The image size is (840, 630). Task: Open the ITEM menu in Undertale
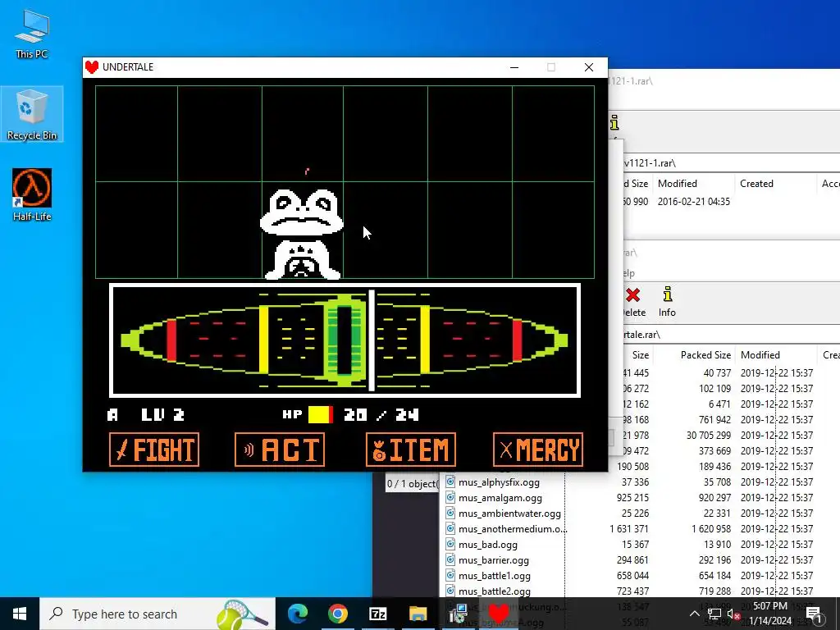coord(411,450)
